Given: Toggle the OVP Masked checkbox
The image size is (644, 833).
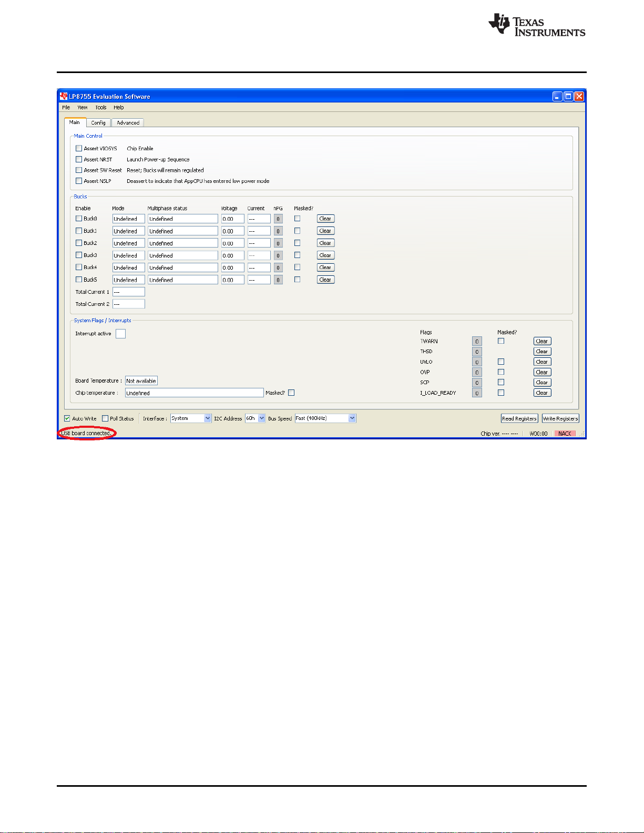Looking at the screenshot, I should click(x=501, y=372).
